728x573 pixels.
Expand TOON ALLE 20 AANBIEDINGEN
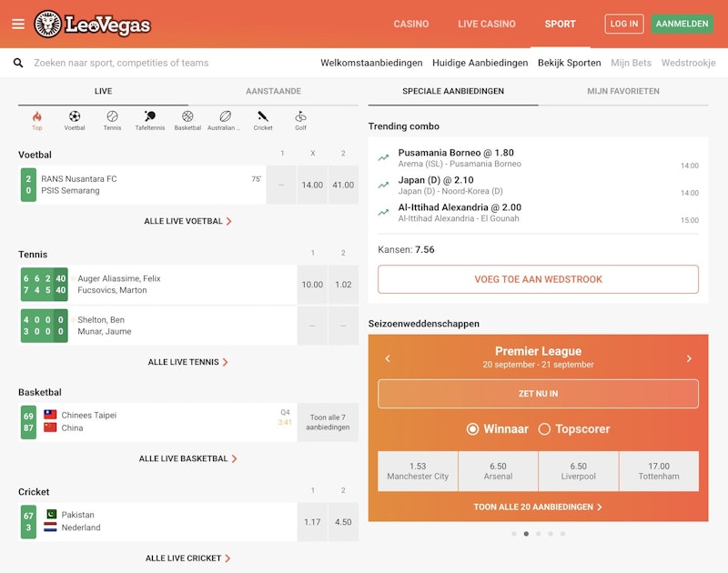pyautogui.click(x=538, y=507)
